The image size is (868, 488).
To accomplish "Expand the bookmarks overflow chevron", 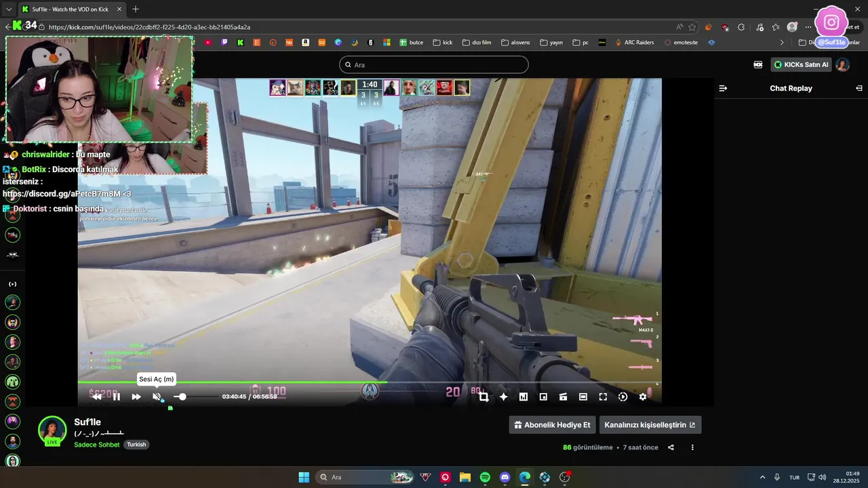I will 782,42.
